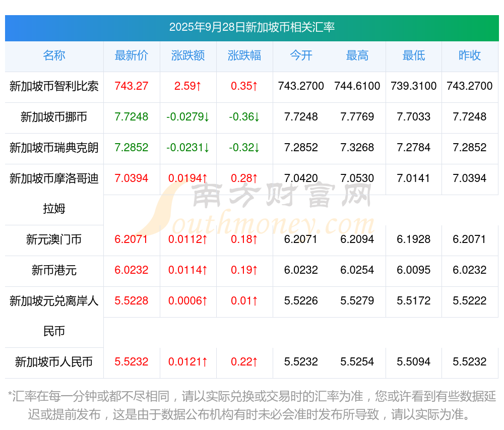The width and height of the screenshot is (504, 430).
Task: Select the row name 新加坡币人民币
Action: pos(54,362)
